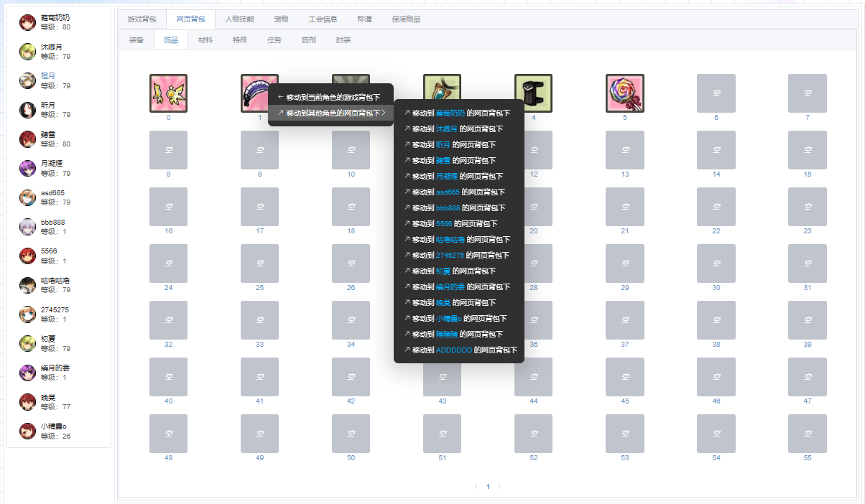The image size is (865, 504).
Task: Select avatar of character 橙月
Action: coord(27,80)
